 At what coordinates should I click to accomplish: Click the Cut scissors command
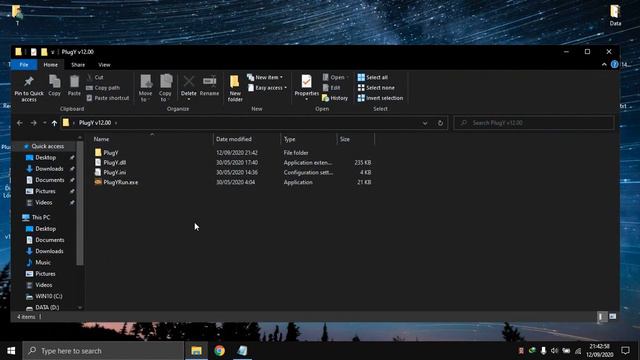pyautogui.click(x=95, y=77)
